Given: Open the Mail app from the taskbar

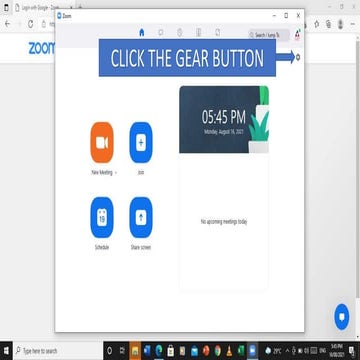Looking at the screenshot, I should pos(194,351).
